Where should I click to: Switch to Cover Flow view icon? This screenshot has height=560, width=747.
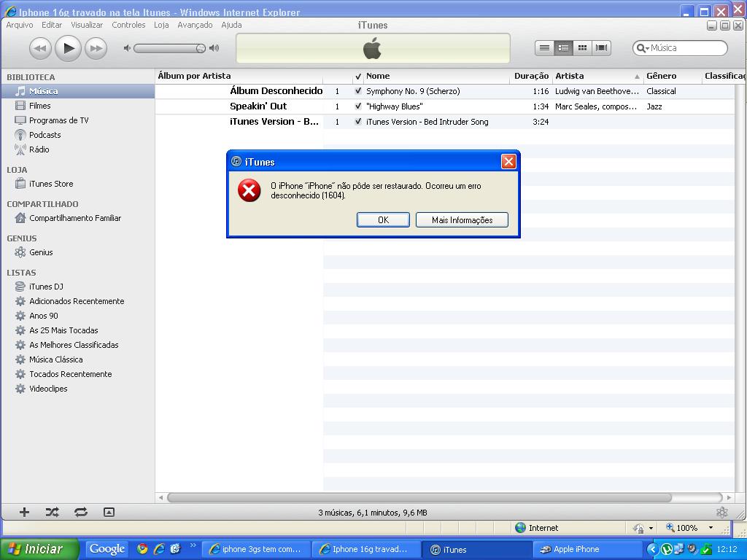601,47
